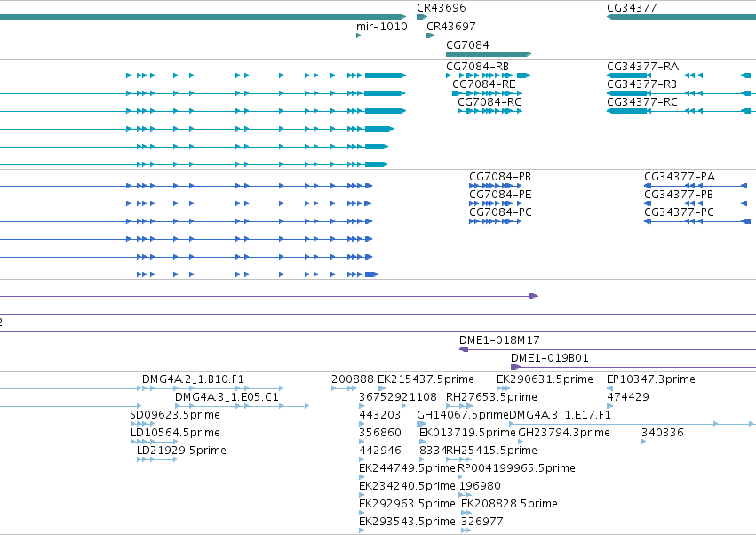Click EST DMG4A.3_1.E17.F1 label

[560, 415]
